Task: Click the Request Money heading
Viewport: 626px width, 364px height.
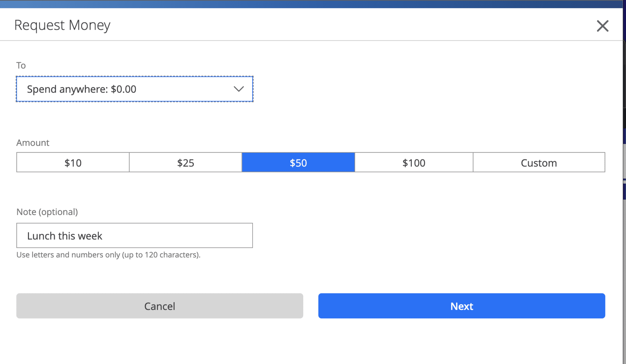Action: 62,25
